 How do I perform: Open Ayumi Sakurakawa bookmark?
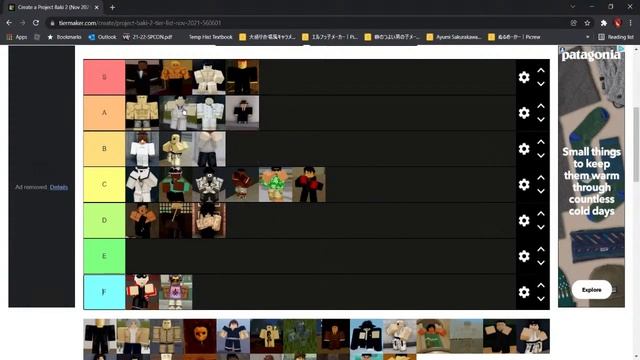454,37
